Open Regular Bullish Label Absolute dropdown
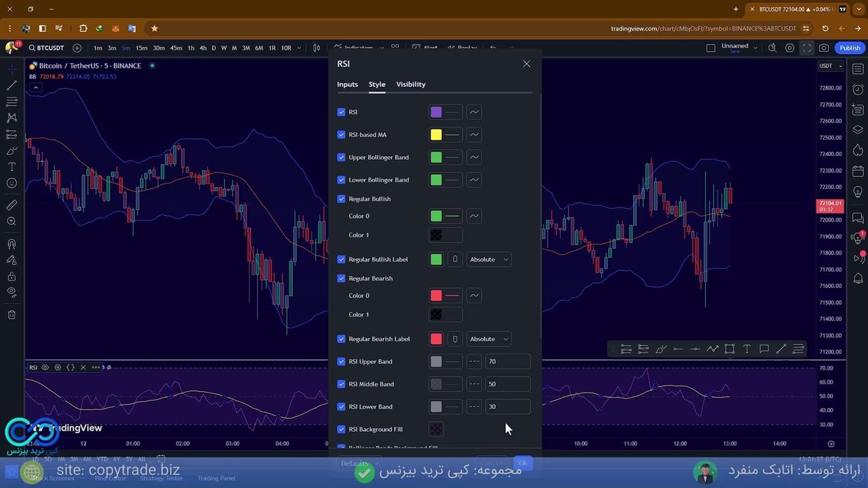The image size is (868, 488). 488,260
